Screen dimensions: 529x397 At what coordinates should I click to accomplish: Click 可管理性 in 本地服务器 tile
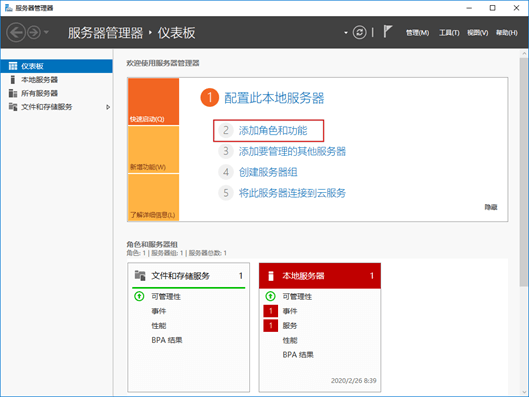click(297, 296)
